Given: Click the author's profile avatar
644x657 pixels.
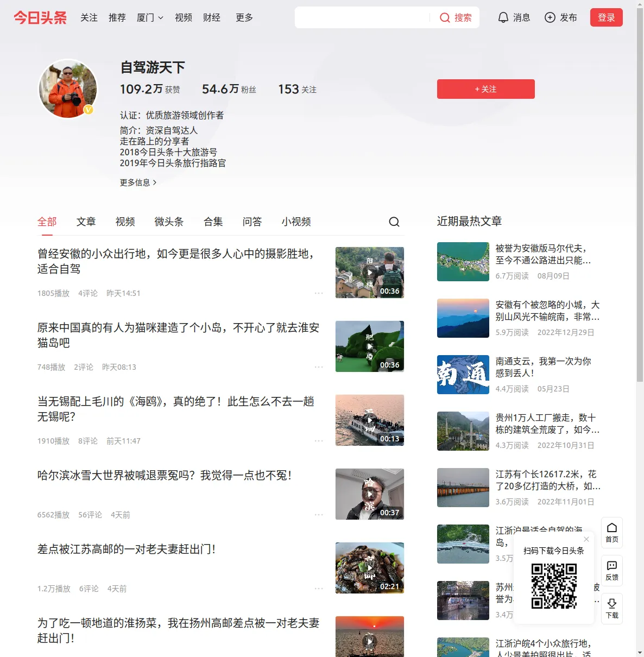Looking at the screenshot, I should [x=68, y=89].
